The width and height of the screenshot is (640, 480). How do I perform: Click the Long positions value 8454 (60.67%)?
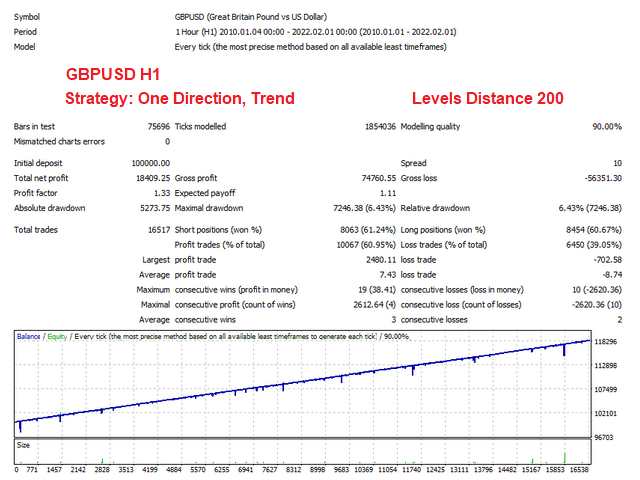[594, 230]
